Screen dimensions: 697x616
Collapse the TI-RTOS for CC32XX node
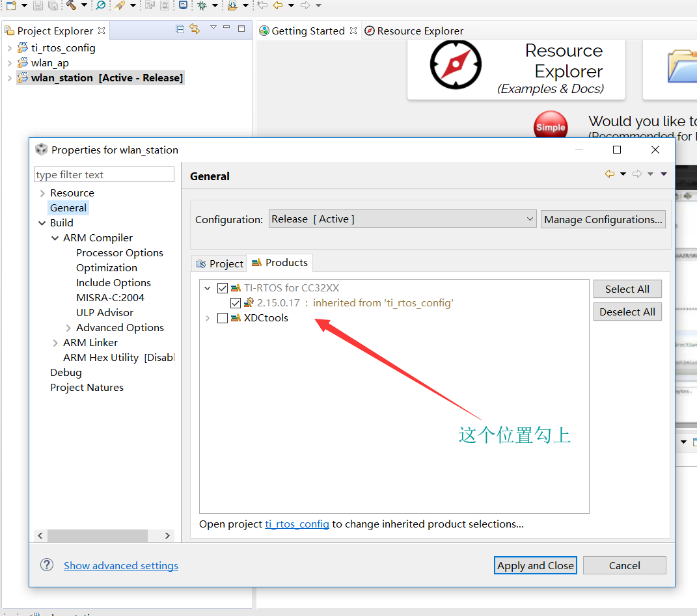pos(208,288)
